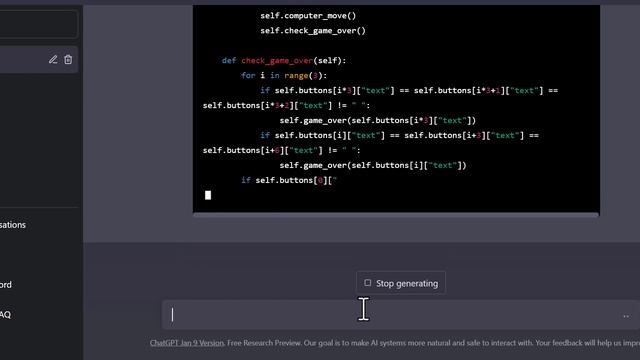Click the Stop generating button

click(x=401, y=283)
